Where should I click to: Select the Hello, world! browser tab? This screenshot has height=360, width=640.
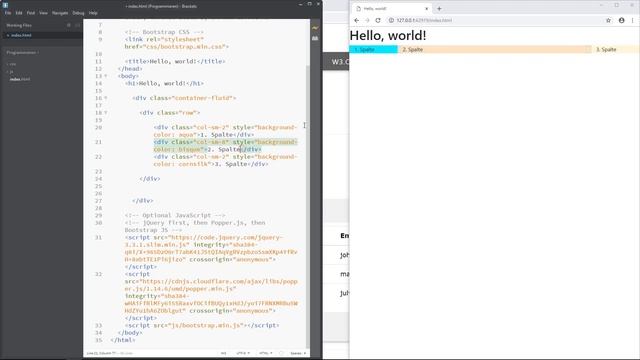click(x=391, y=9)
